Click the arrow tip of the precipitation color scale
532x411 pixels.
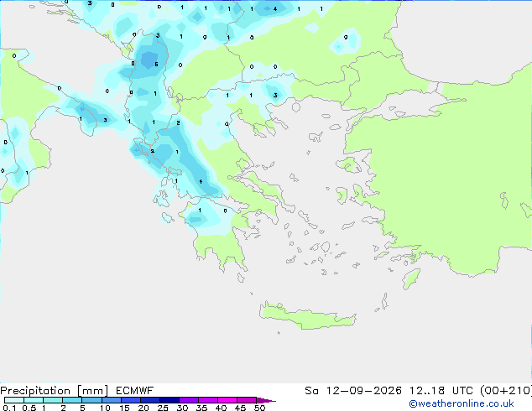pos(267,400)
